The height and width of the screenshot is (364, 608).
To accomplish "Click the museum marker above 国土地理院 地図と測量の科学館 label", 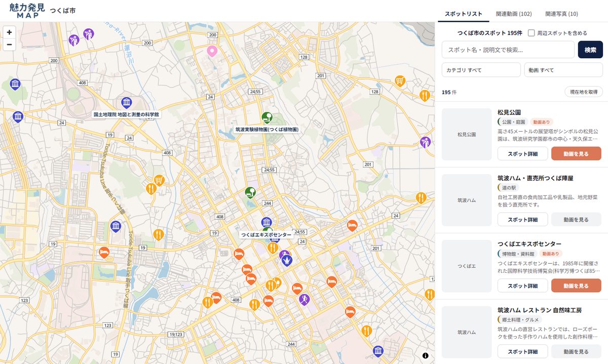I will 127,103.
